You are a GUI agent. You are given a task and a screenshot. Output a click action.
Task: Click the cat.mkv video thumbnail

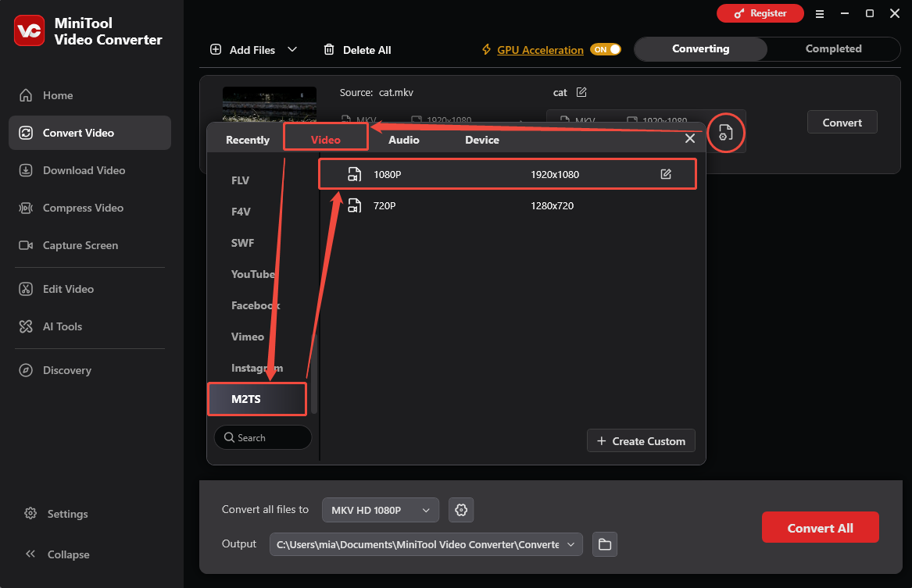click(x=270, y=105)
